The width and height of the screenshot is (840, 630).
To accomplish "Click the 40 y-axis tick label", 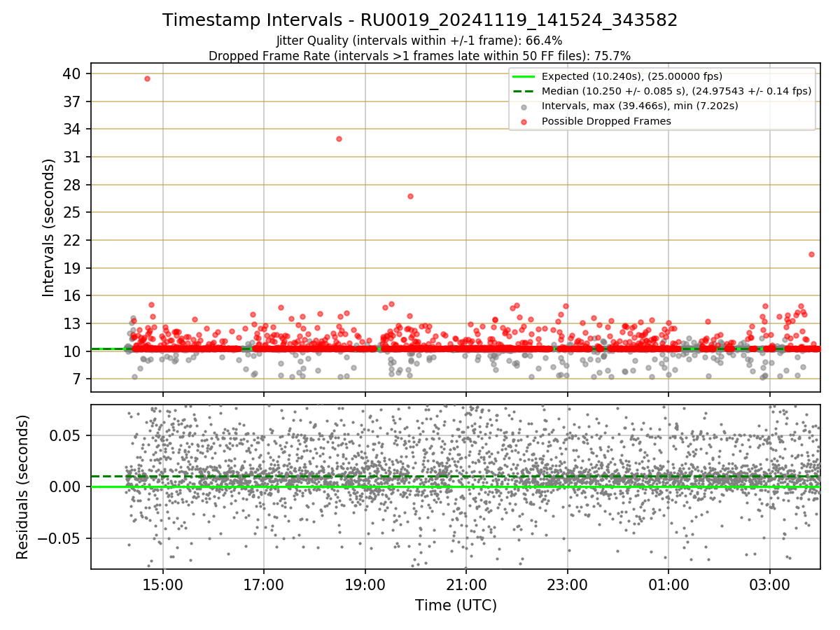I will [73, 73].
